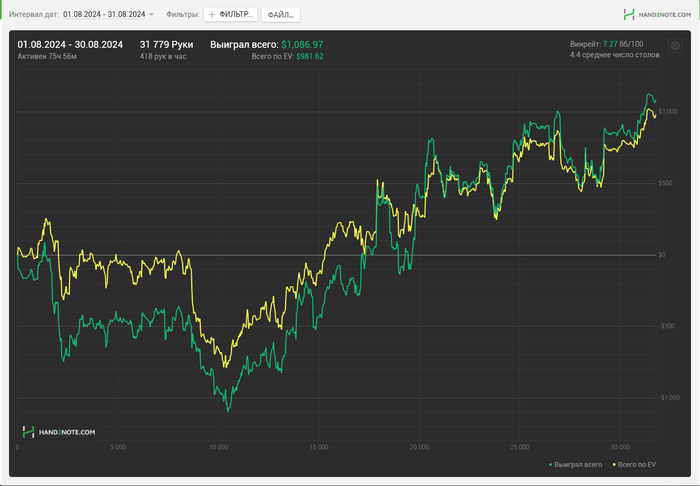
Task: Click the $500 y-axis label
Action: (x=665, y=183)
